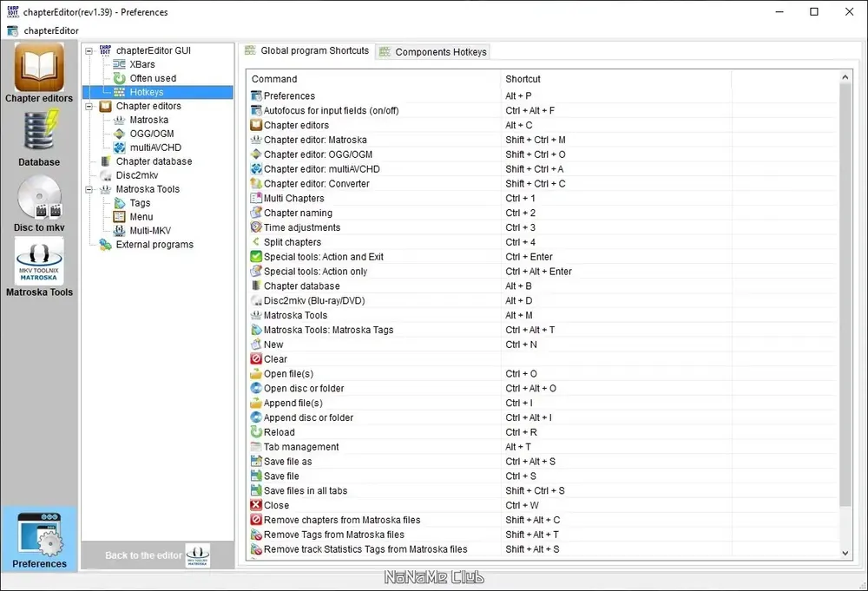This screenshot has width=868, height=591.
Task: Select Chapter database in the tree
Action: pyautogui.click(x=154, y=161)
